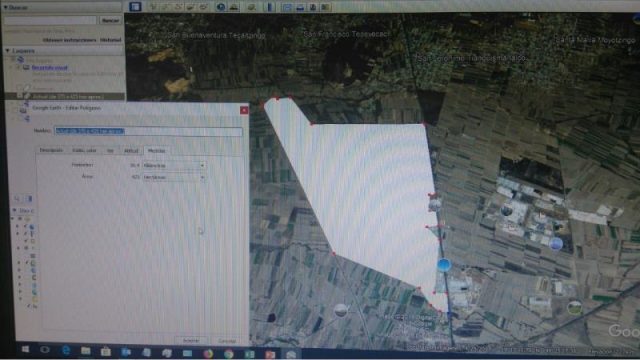Toggle checkbox of the highlighted polygon place item
The width and height of the screenshot is (640, 360).
point(20,96)
